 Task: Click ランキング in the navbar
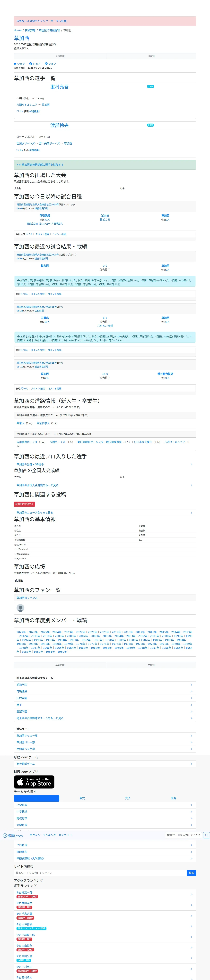pyautogui.click(x=49, y=835)
